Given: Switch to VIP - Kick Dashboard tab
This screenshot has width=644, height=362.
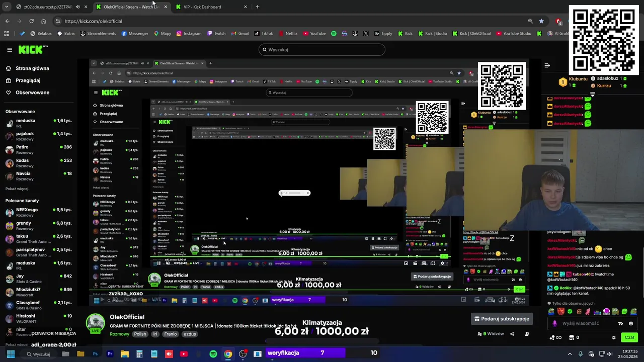Looking at the screenshot, I should point(212,7).
